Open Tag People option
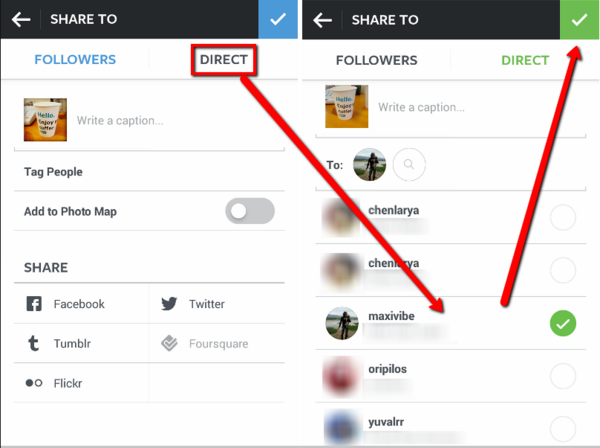 [x=149, y=172]
